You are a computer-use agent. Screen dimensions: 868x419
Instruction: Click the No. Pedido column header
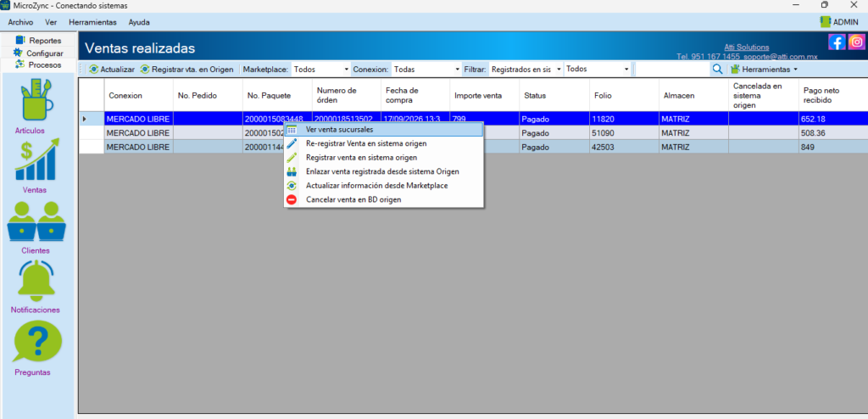(x=208, y=95)
